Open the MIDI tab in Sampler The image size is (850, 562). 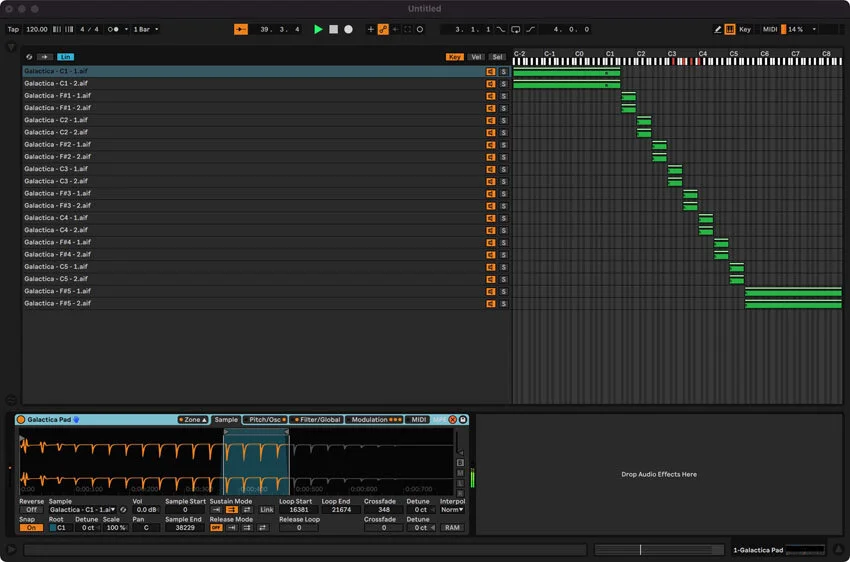418,419
